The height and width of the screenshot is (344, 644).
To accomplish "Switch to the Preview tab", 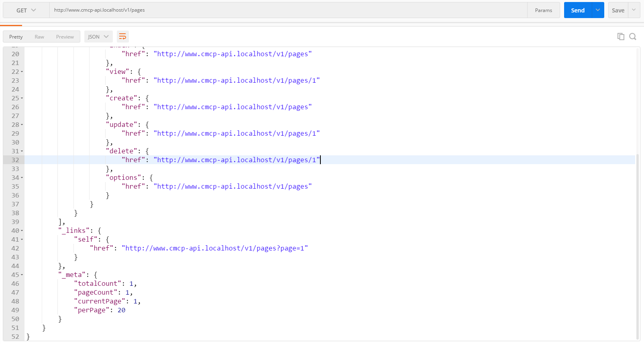I will click(65, 37).
